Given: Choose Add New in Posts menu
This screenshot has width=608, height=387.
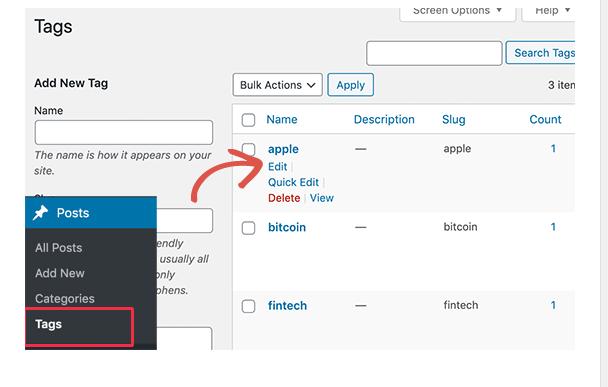Looking at the screenshot, I should [x=60, y=273].
